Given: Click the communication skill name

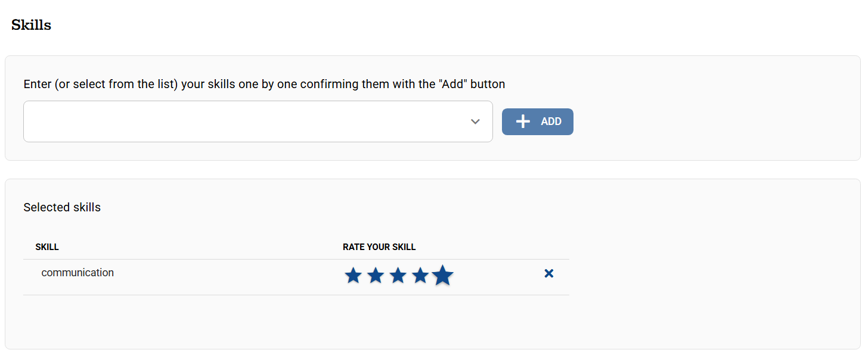Looking at the screenshot, I should (x=77, y=273).
